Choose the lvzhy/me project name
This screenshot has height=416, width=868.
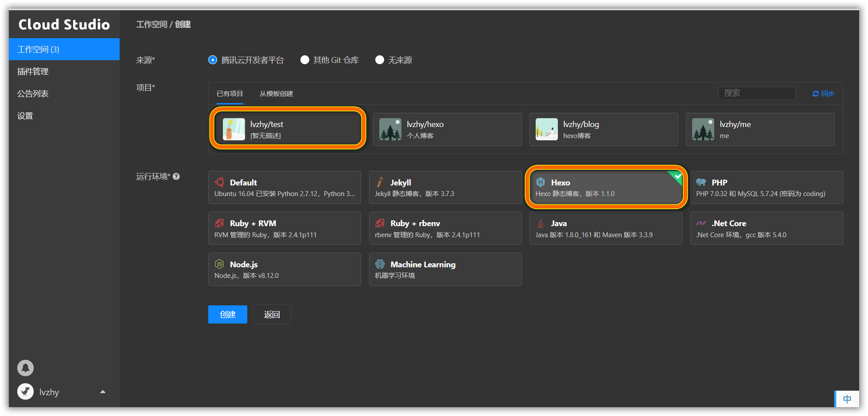[x=735, y=124]
